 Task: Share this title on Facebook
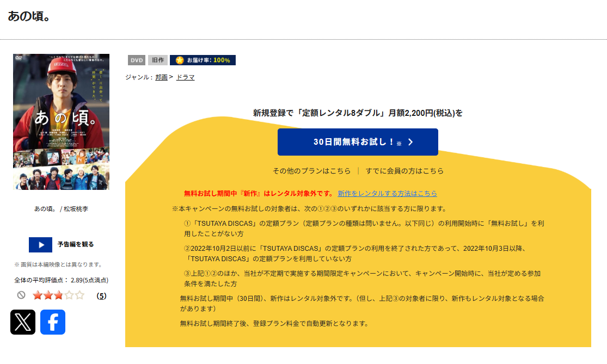coord(53,322)
